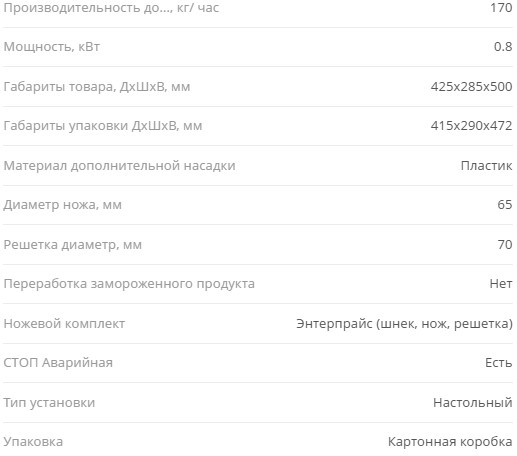Click 'Решетка диаметр, мм' label
This screenshot has height=456, width=517.
click(x=73, y=245)
